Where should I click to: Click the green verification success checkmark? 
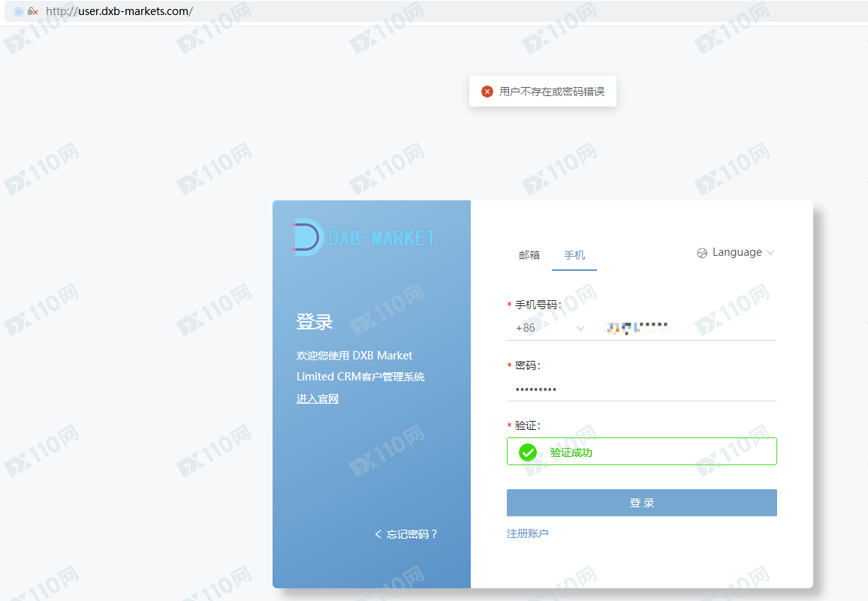point(528,452)
